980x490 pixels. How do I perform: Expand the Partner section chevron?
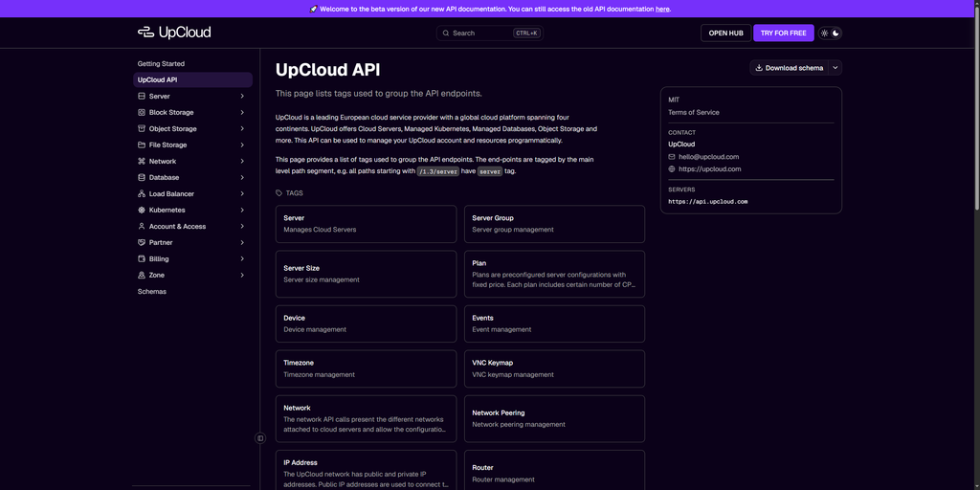click(242, 242)
